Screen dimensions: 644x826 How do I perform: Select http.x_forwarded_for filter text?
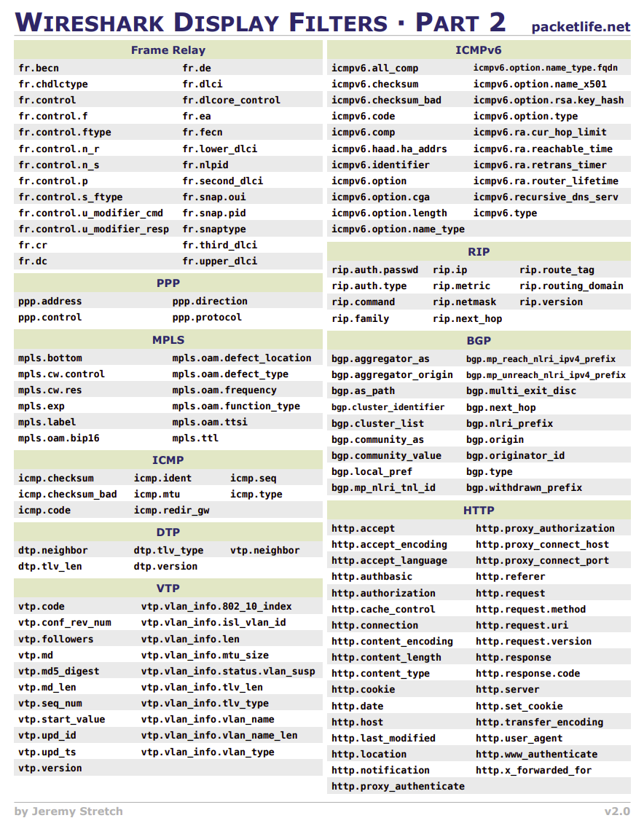533,771
